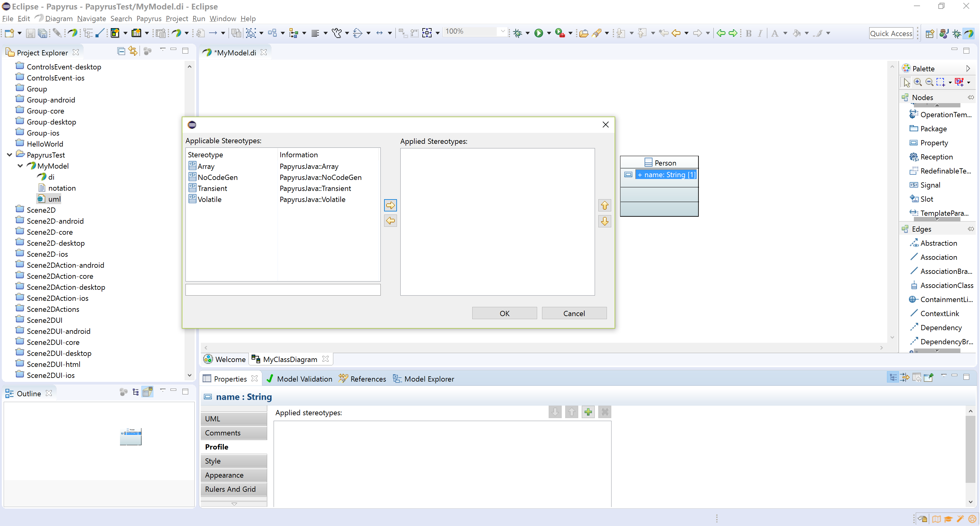This screenshot has width=980, height=526.
Task: Select the Dependency edge tool
Action: [x=936, y=327]
